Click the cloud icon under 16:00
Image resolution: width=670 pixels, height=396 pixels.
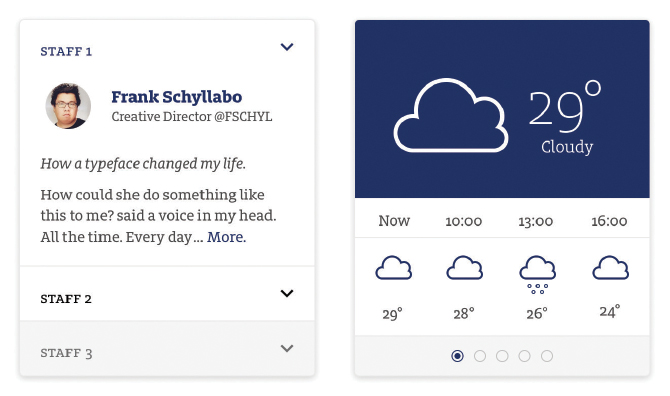(x=611, y=268)
